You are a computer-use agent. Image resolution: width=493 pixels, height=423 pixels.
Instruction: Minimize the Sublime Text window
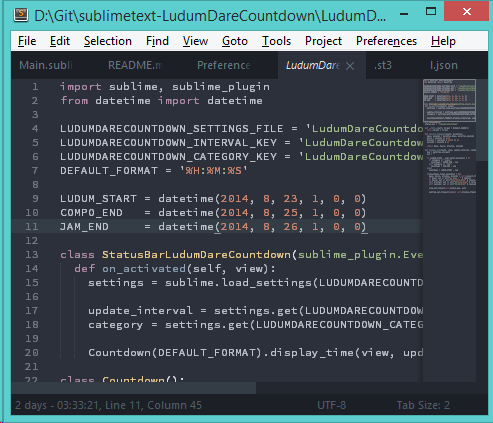[x=404, y=14]
